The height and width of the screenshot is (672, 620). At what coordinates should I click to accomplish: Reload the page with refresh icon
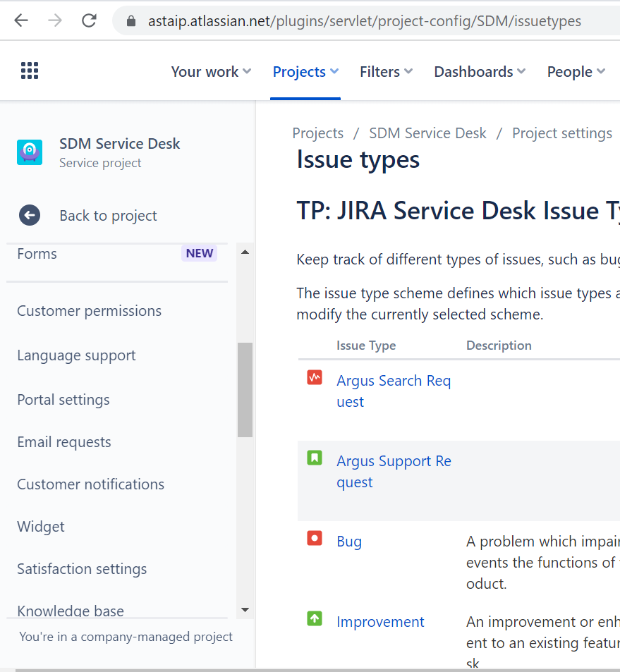tap(89, 20)
